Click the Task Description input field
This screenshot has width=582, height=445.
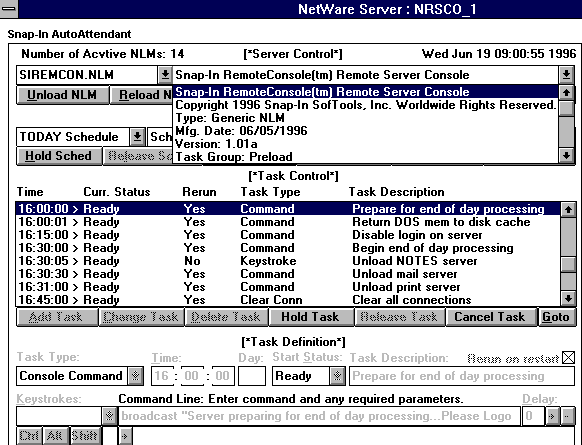tap(462, 376)
